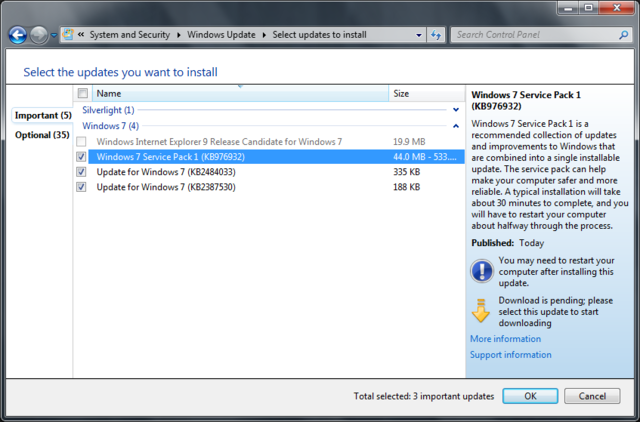Select the Important (5) tab
The width and height of the screenshot is (640, 422).
42,115
